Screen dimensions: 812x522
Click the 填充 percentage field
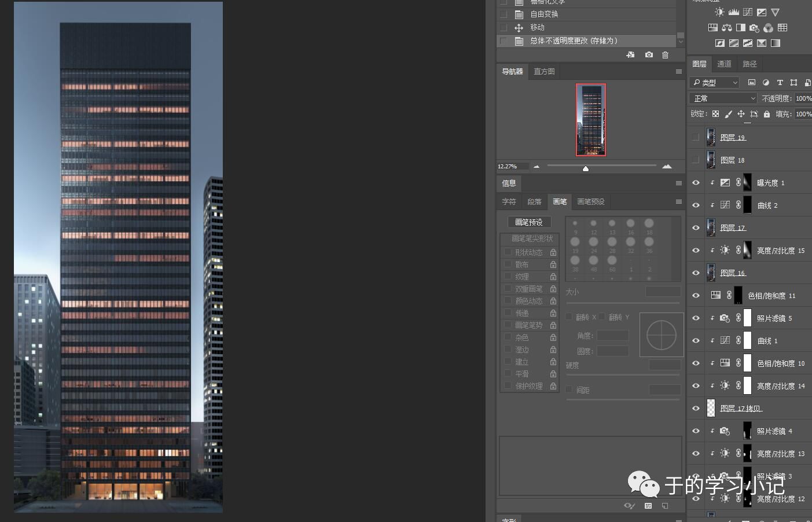coord(803,114)
